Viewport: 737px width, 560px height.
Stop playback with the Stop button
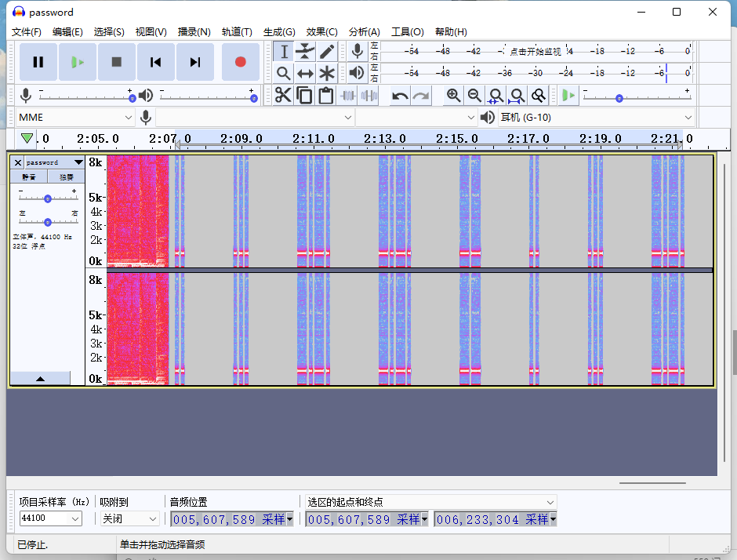(x=117, y=62)
